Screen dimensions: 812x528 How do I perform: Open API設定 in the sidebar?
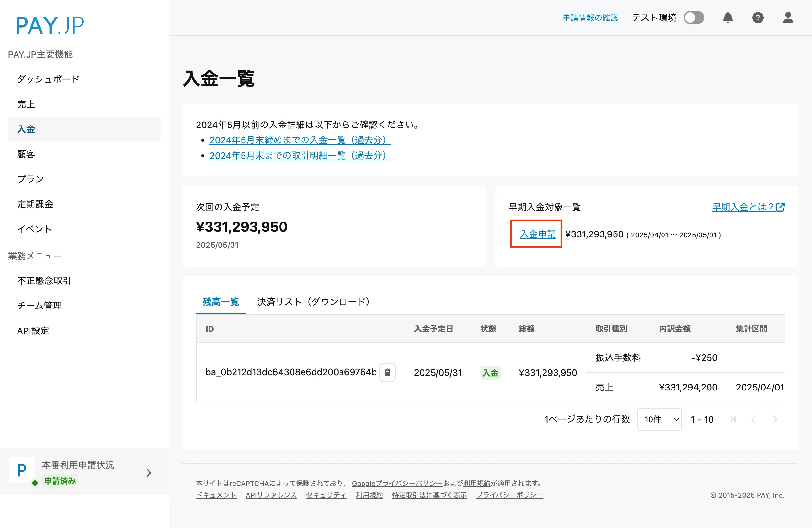coord(33,330)
